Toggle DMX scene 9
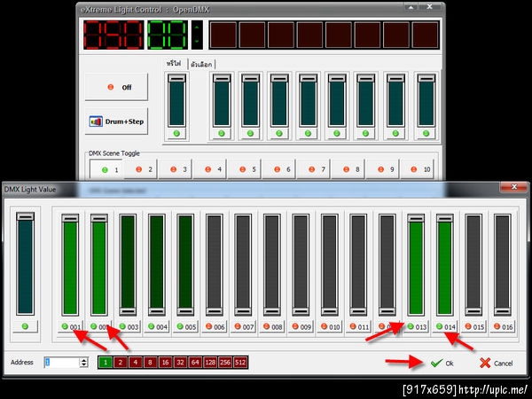 click(x=382, y=169)
